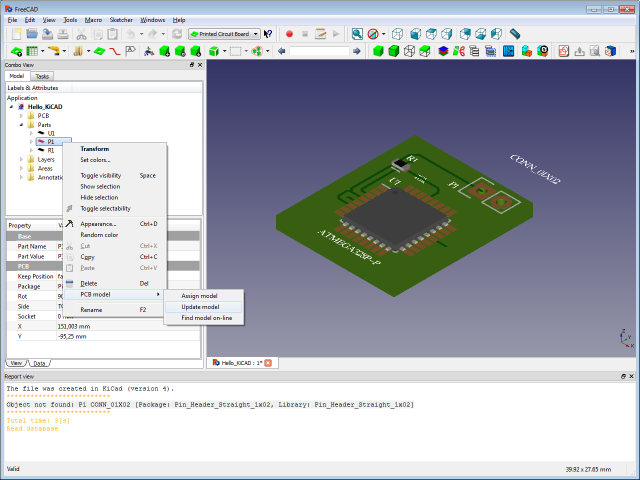Click the stacked color layers icon

coord(443,51)
